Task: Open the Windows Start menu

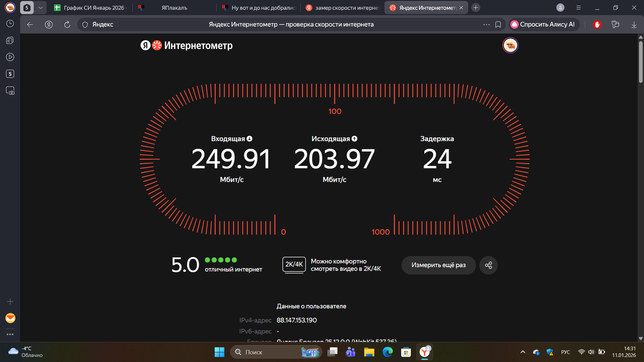Action: coord(219,352)
